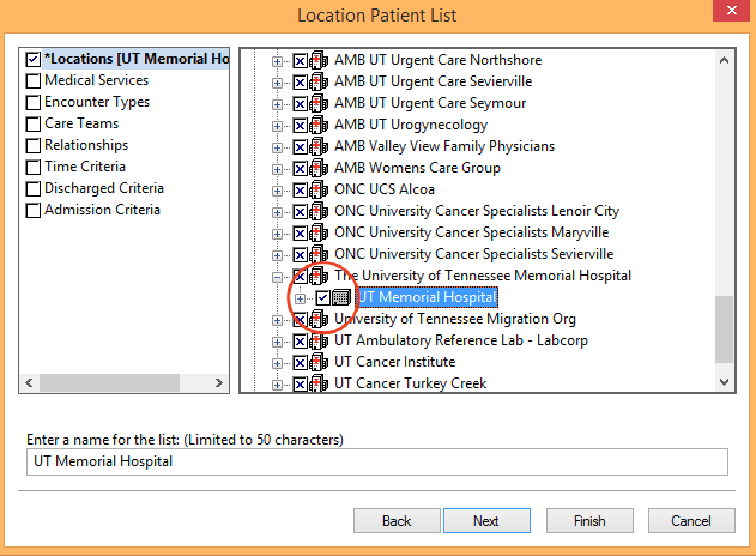Click the list name text field

tap(377, 462)
